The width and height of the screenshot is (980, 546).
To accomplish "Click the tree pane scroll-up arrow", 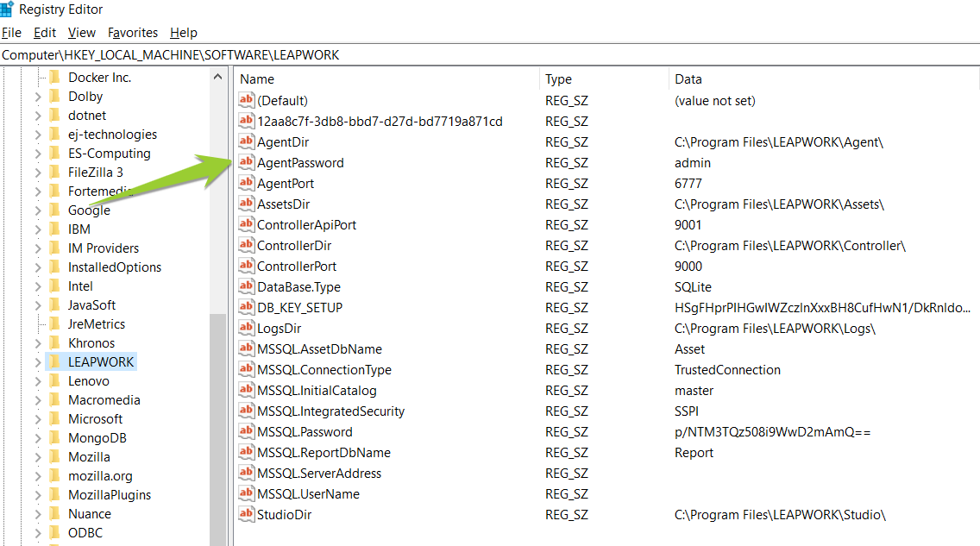I will [x=218, y=77].
